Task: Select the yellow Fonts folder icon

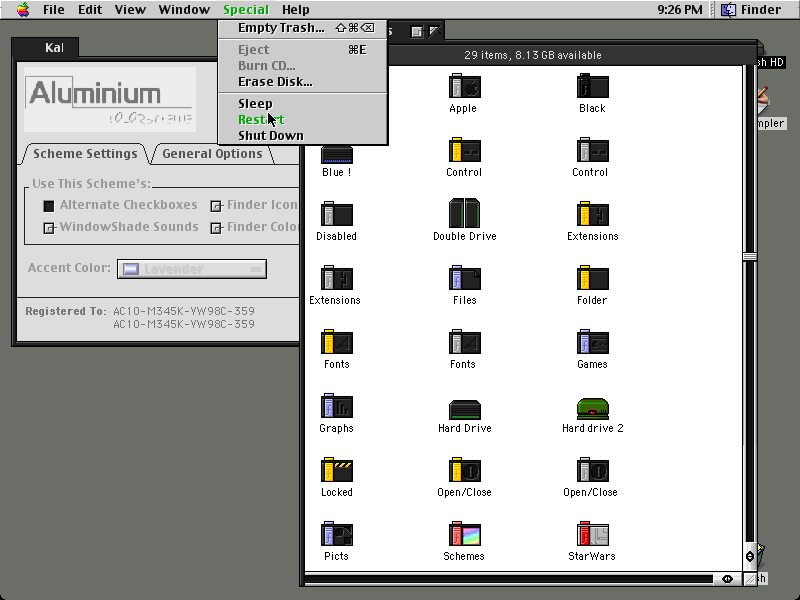Action: click(337, 342)
